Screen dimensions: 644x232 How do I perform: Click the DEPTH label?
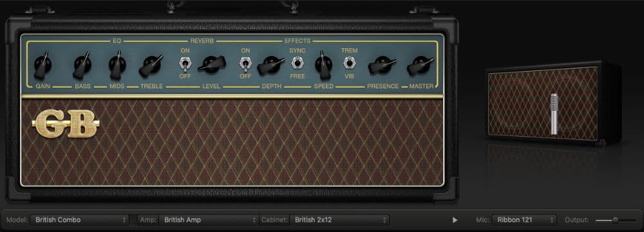(x=272, y=86)
